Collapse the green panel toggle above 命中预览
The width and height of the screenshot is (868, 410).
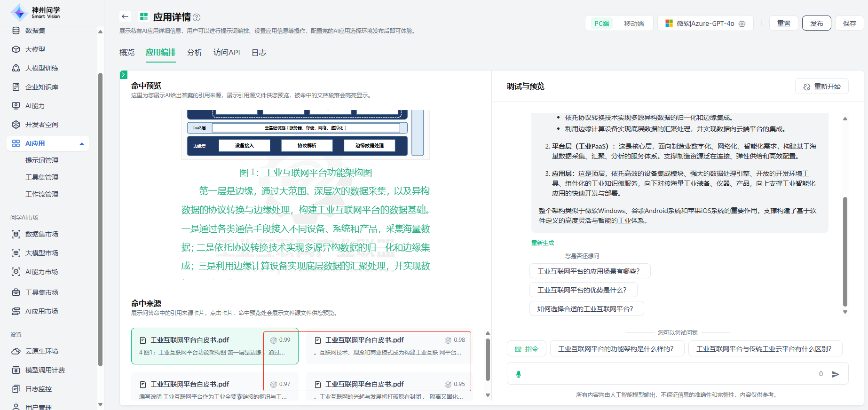point(124,75)
